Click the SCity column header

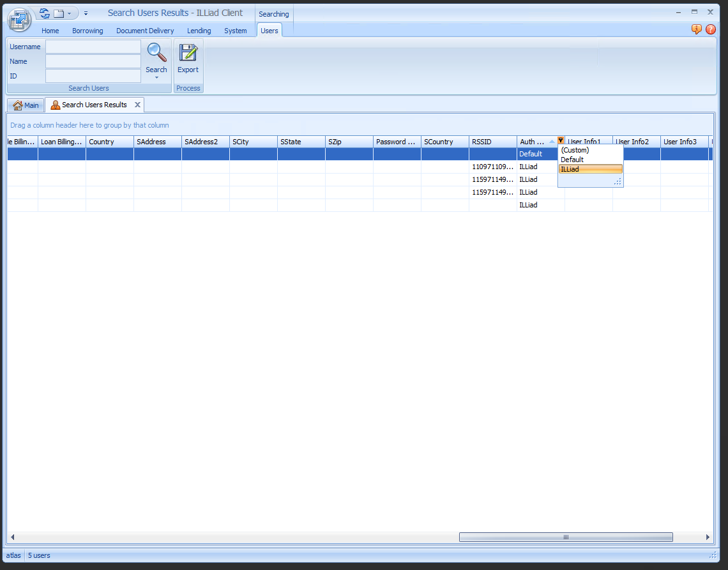coord(253,142)
